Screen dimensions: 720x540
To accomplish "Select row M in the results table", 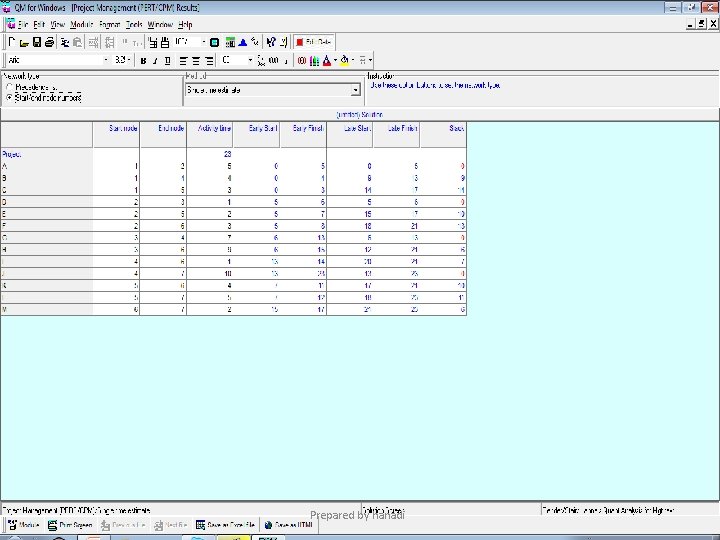I will click(x=234, y=309).
